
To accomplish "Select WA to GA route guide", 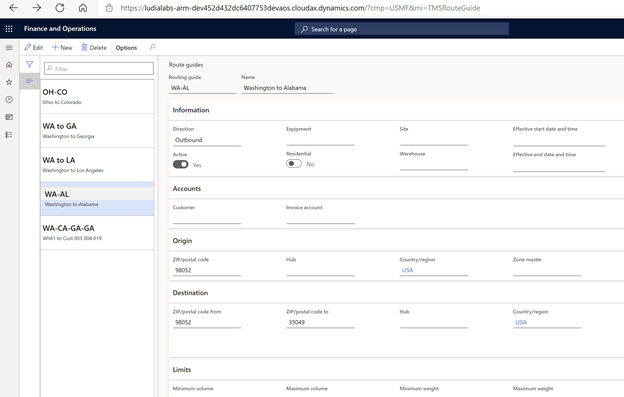I will [x=97, y=131].
